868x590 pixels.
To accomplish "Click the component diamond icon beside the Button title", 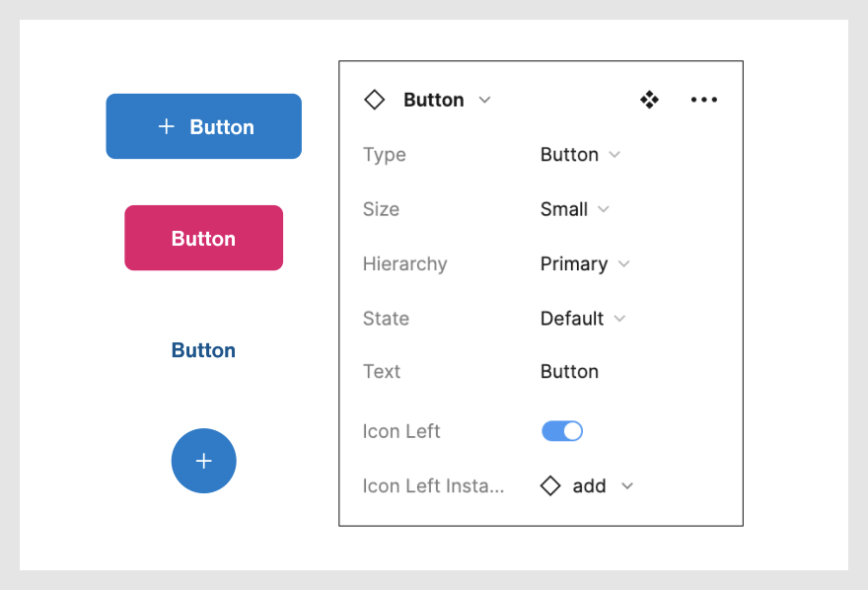I will (x=374, y=101).
